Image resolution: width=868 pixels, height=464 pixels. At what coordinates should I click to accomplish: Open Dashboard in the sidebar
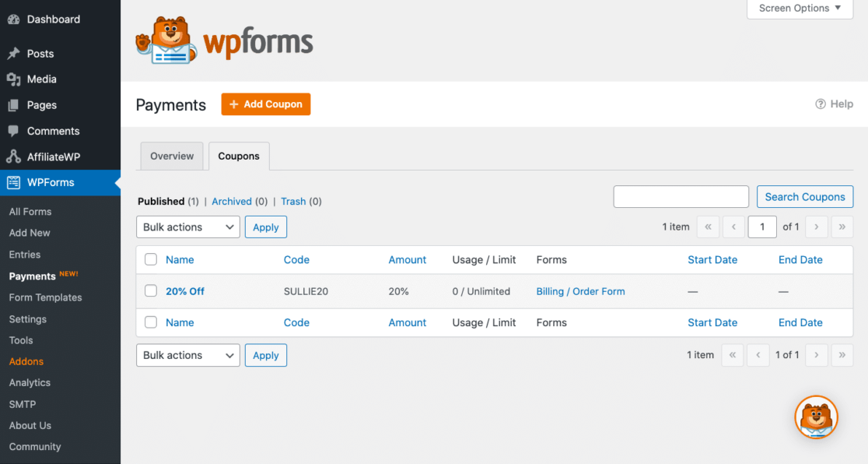tap(53, 19)
